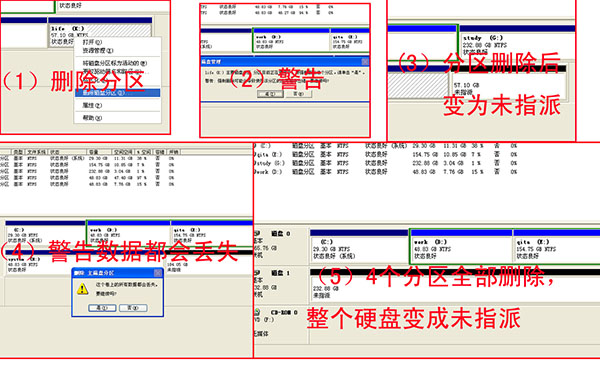Click the yellow warning triangle icon
Image resolution: width=600 pixels, height=375 pixels.
coord(83,289)
